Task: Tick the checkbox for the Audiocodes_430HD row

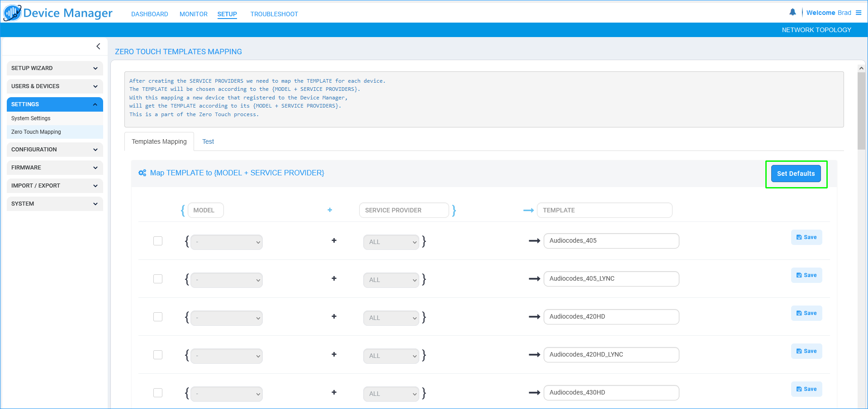Action: tap(158, 393)
